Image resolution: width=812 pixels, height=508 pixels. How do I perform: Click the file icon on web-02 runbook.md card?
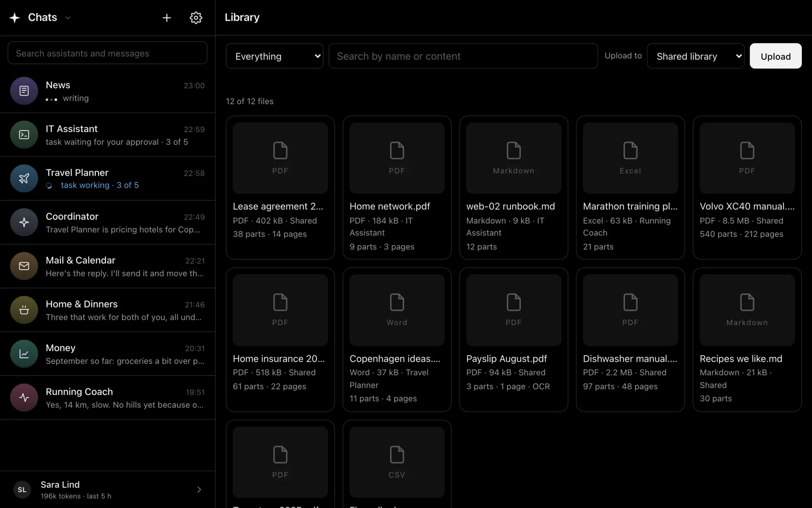(514, 150)
